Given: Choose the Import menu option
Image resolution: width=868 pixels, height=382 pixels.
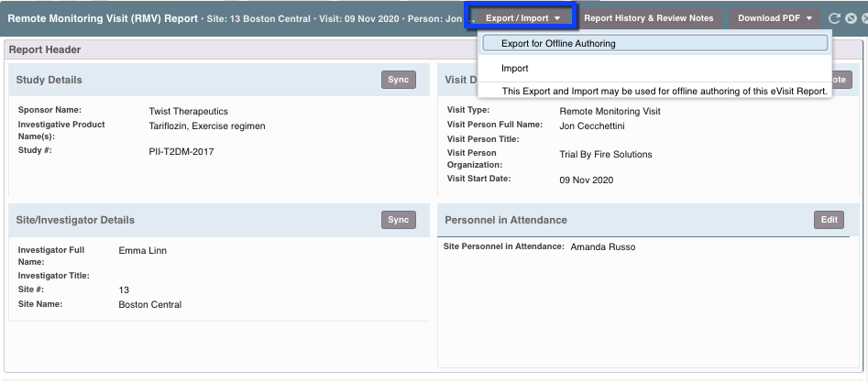Looking at the screenshot, I should pyautogui.click(x=514, y=69).
